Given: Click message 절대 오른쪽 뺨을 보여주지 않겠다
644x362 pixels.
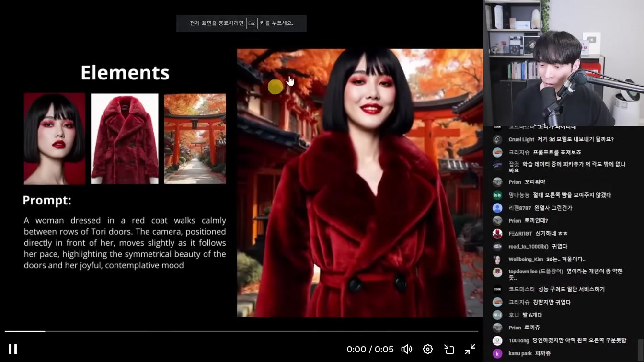Looking at the screenshot, I should [x=572, y=195].
